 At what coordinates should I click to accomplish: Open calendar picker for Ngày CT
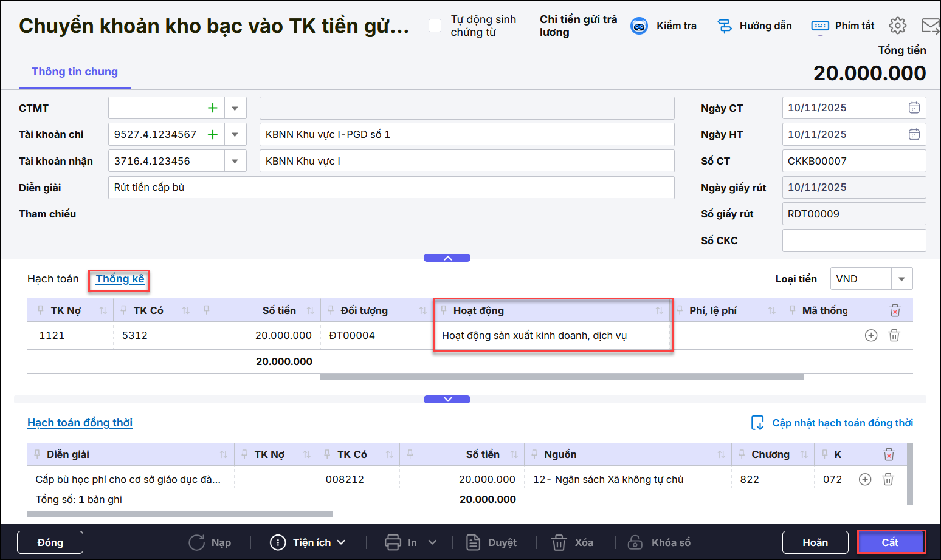tap(914, 108)
